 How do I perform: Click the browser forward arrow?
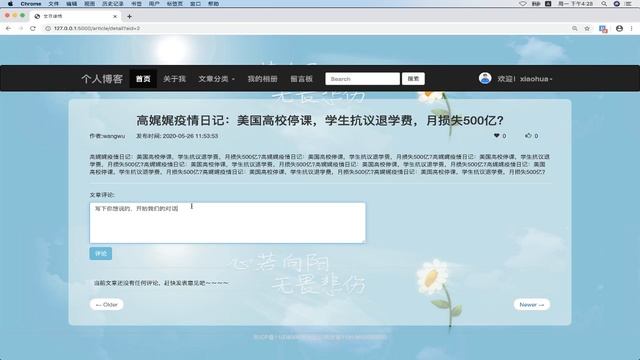coord(21,28)
